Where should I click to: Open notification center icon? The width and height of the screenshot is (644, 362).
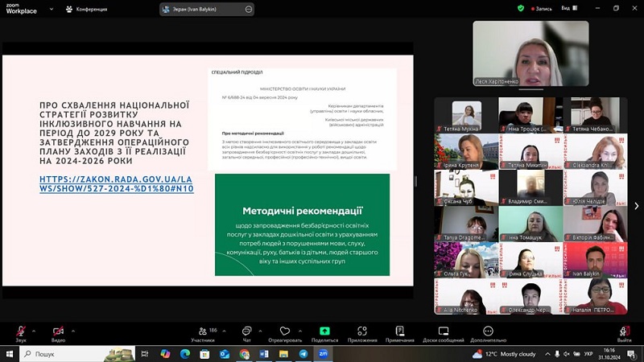tap(632, 354)
